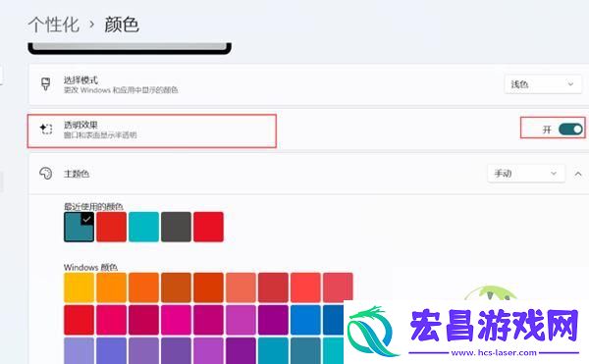Choose the fourth third-row dark violet swatch
Screen dimensions: 589x364
pos(176,351)
